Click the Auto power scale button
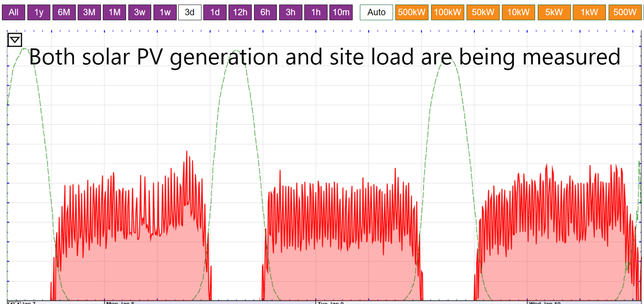The width and height of the screenshot is (644, 304). tap(376, 12)
